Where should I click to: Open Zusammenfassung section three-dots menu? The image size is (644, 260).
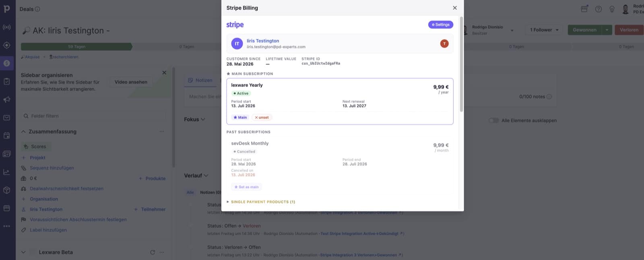(162, 132)
